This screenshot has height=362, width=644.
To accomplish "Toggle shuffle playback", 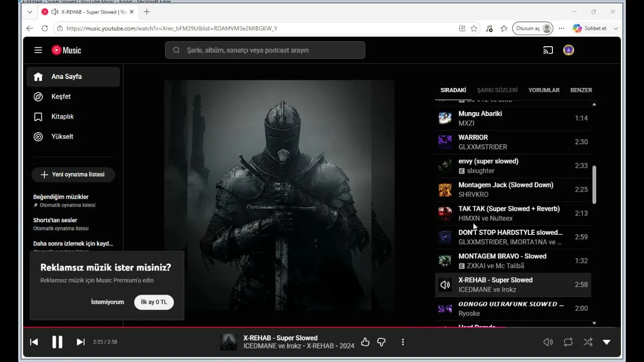I will 588,342.
